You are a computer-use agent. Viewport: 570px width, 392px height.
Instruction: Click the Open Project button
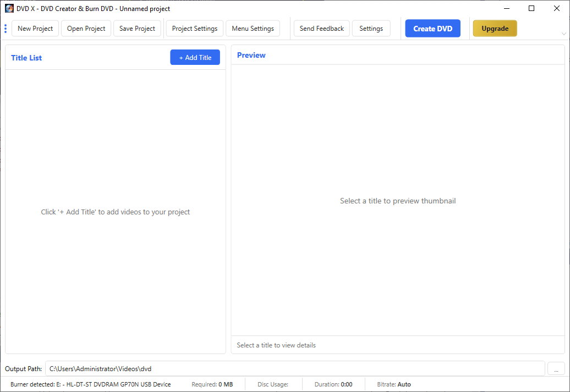click(x=86, y=29)
